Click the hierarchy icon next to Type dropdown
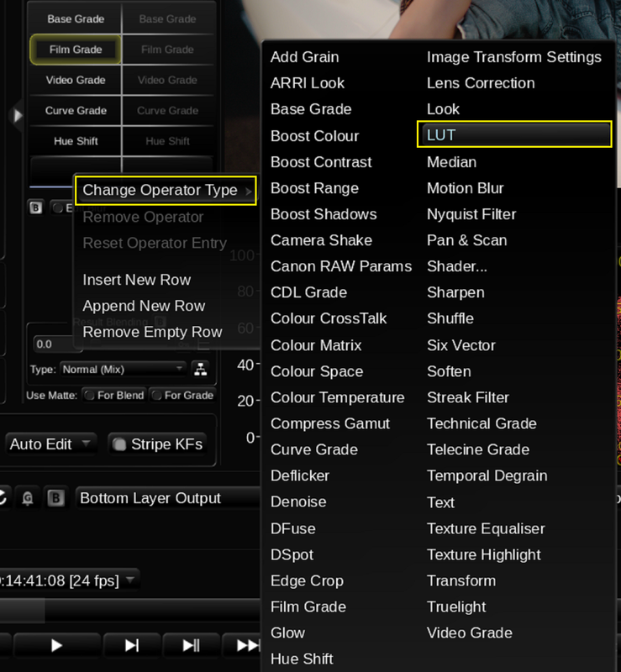Image resolution: width=621 pixels, height=672 pixels. (200, 369)
